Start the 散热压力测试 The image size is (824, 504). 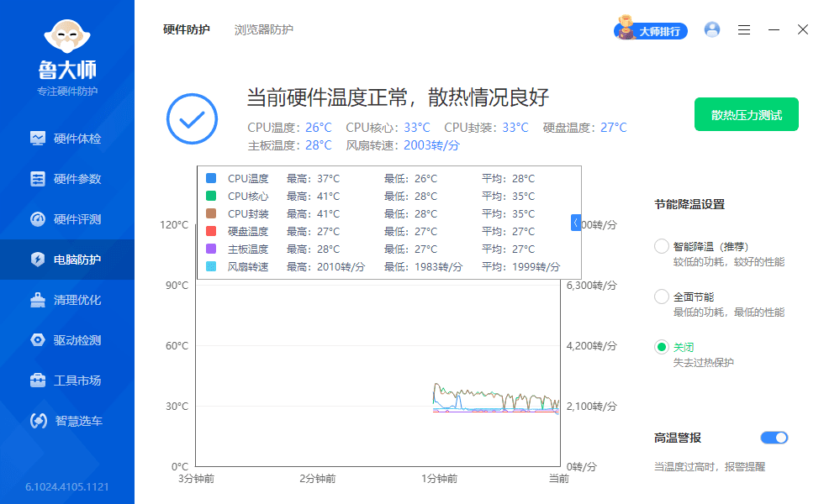[746, 114]
